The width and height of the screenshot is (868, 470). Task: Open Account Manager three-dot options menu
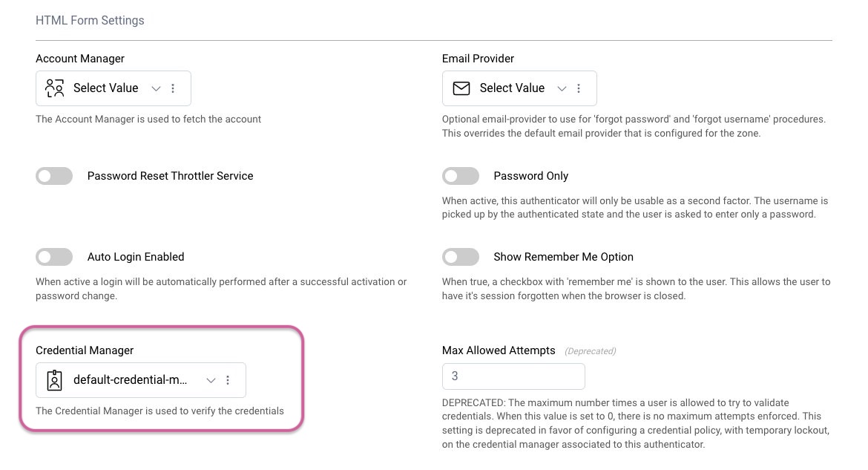click(173, 88)
